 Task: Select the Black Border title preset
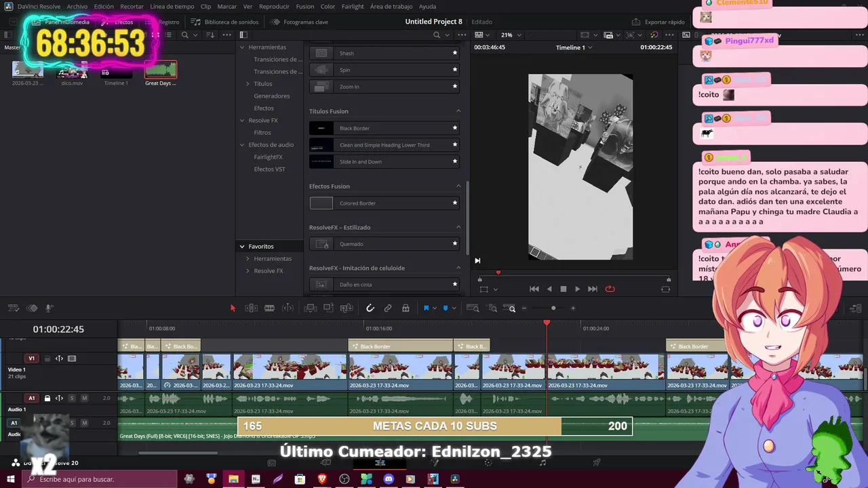point(384,128)
